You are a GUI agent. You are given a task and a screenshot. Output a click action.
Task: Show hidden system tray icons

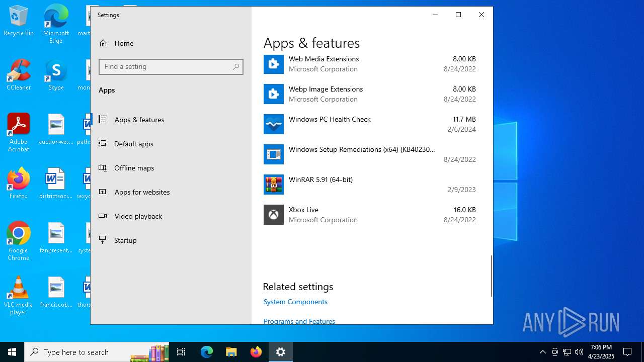(542, 352)
